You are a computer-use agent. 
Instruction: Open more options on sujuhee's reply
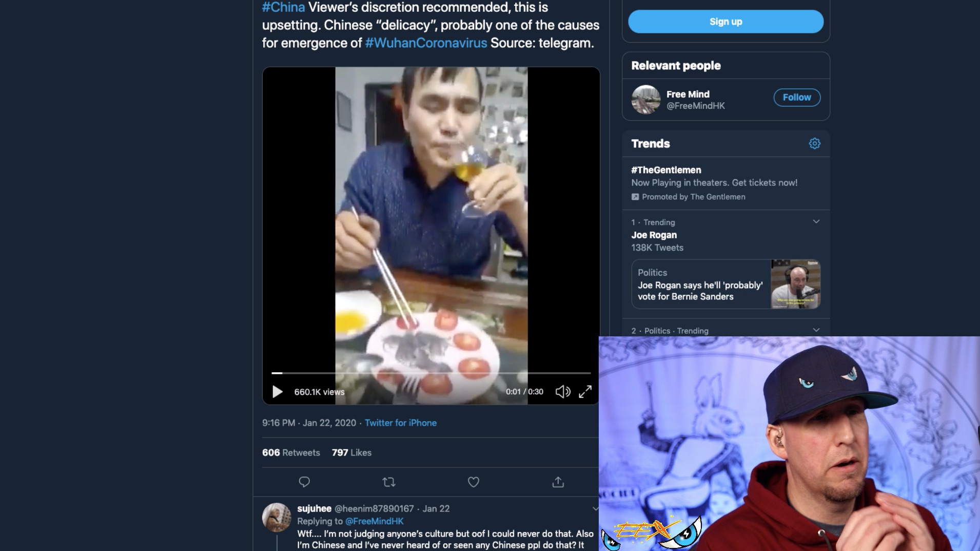coord(595,508)
